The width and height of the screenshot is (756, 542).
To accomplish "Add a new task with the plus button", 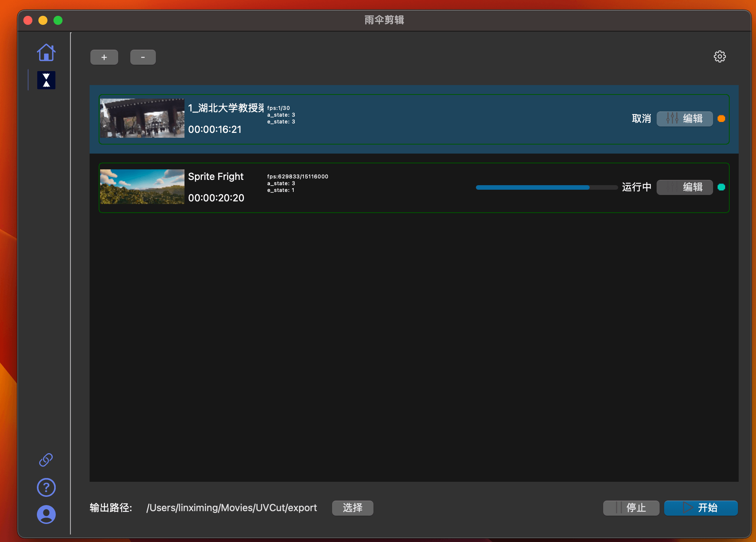I will pyautogui.click(x=104, y=57).
